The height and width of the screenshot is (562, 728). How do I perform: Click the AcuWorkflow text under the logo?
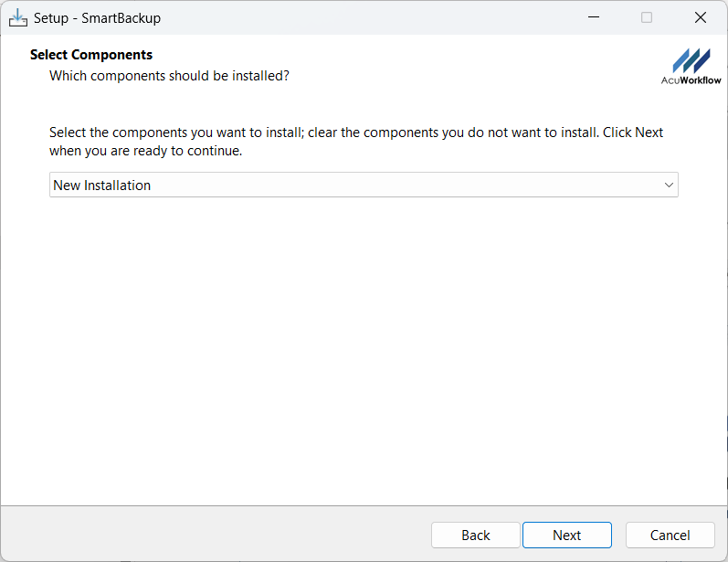coord(691,80)
